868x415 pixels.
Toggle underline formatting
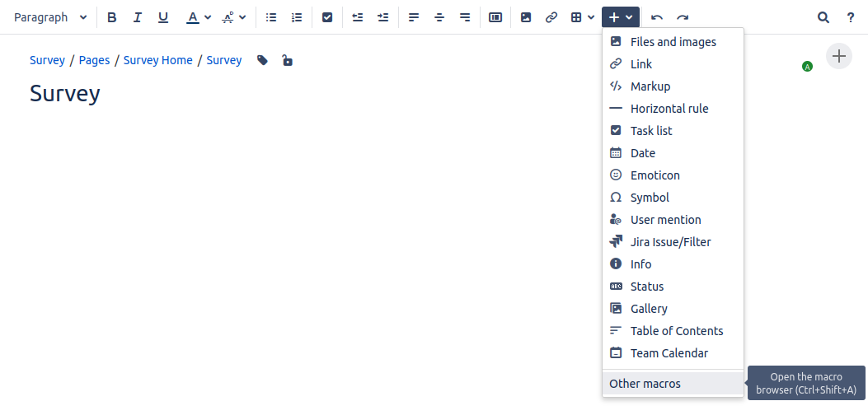click(x=163, y=17)
